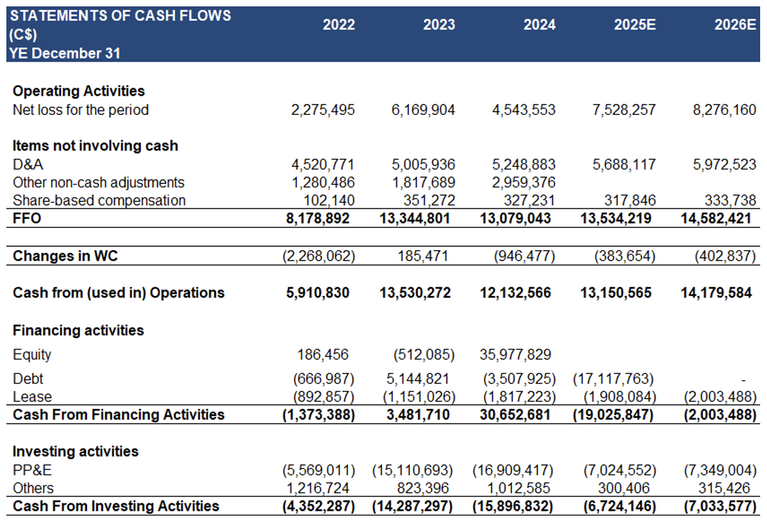Screen dimensions: 767x532
Task: Click Cash from (used in) Operations label
Action: tap(118, 293)
